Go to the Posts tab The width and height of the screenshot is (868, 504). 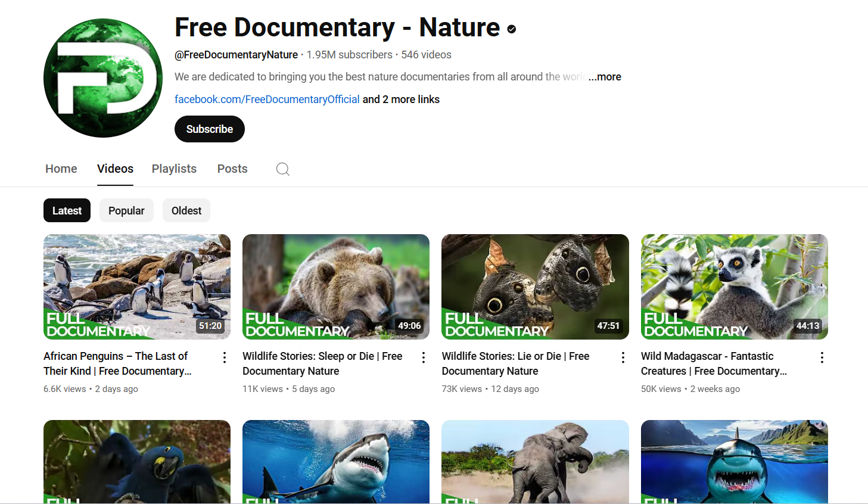tap(232, 169)
